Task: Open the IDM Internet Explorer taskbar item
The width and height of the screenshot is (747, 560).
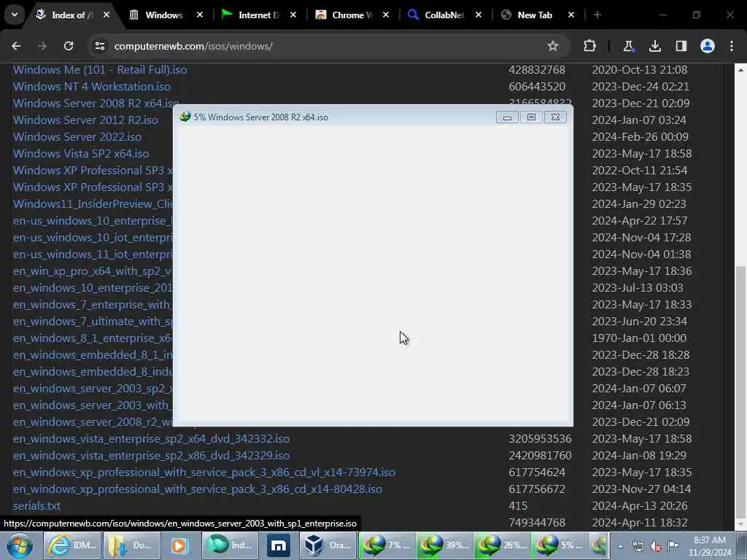Action: (73, 545)
